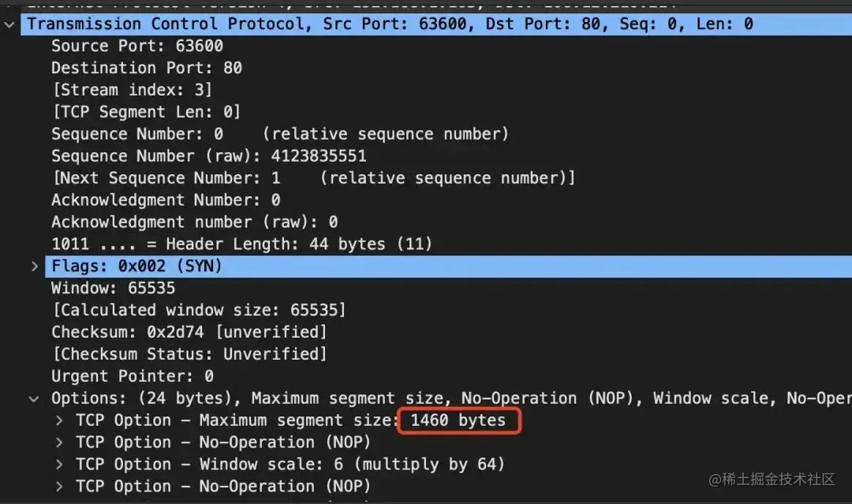Select Sequence Number: 0 relative row
This screenshot has height=504, width=852.
coord(280,134)
